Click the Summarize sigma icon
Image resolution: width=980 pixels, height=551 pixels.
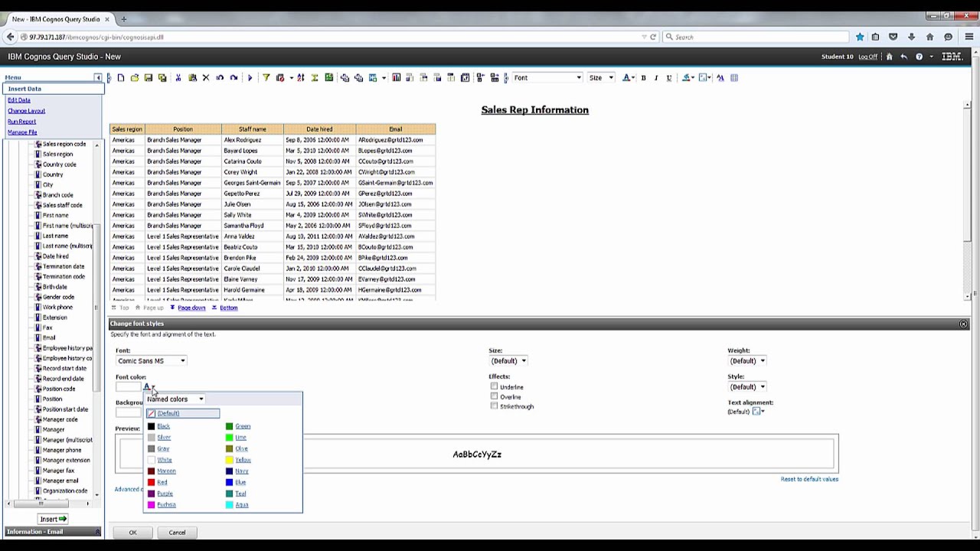[315, 77]
